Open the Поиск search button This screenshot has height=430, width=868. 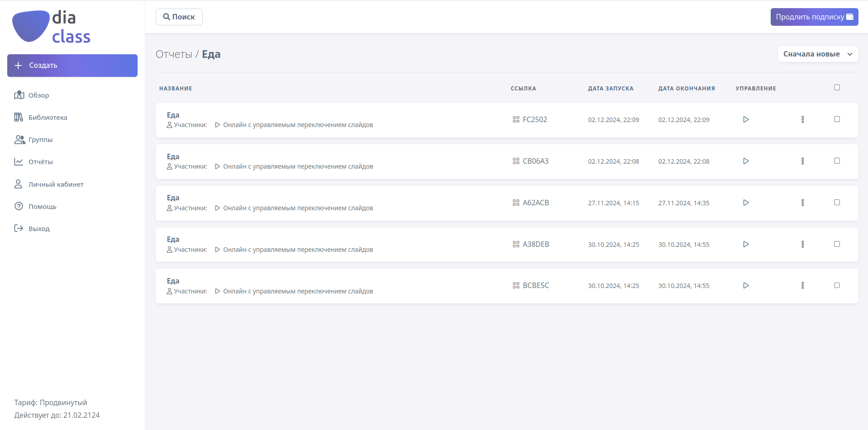pyautogui.click(x=179, y=17)
